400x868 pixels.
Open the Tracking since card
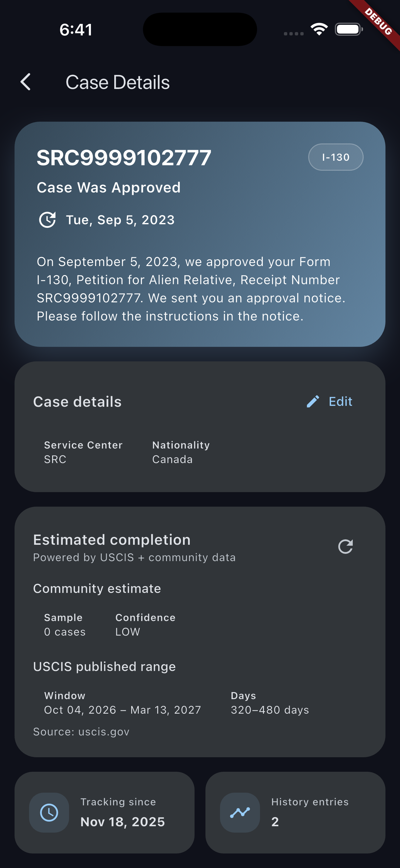(105, 812)
